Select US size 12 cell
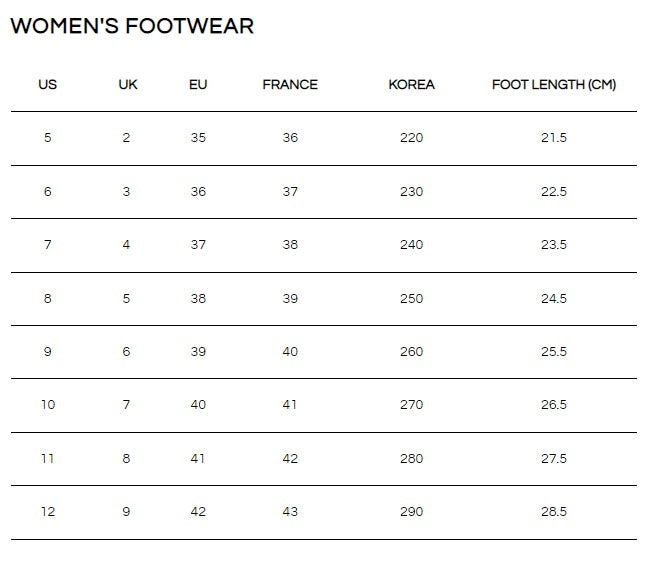 click(48, 512)
